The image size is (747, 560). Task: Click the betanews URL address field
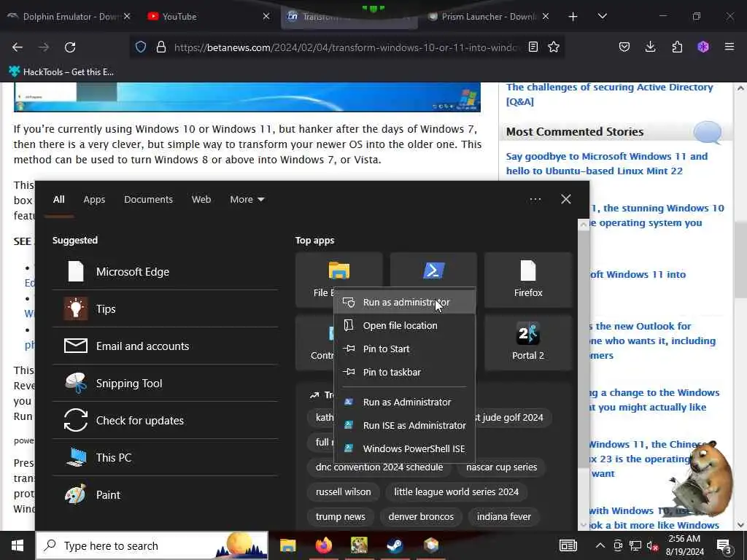tap(345, 47)
